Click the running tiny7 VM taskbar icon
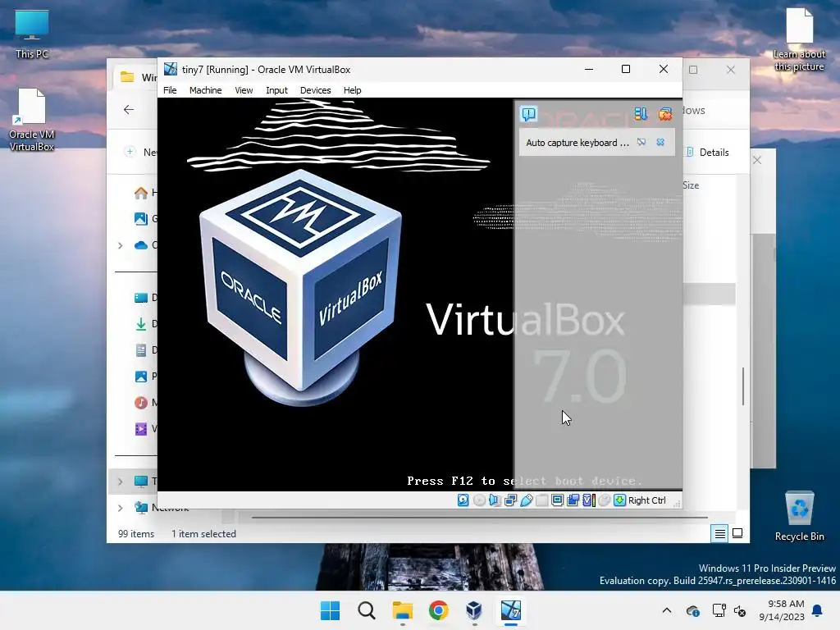 coord(510,610)
